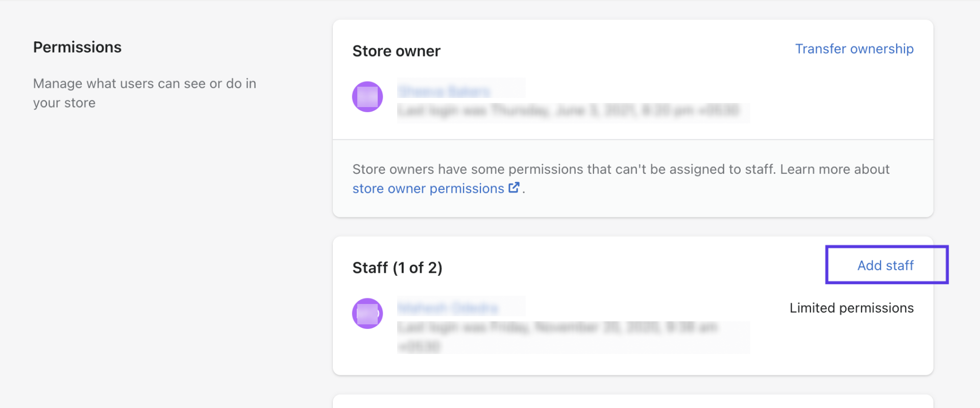Click the partially visible card at bottom
The height and width of the screenshot is (408, 980).
click(633, 401)
